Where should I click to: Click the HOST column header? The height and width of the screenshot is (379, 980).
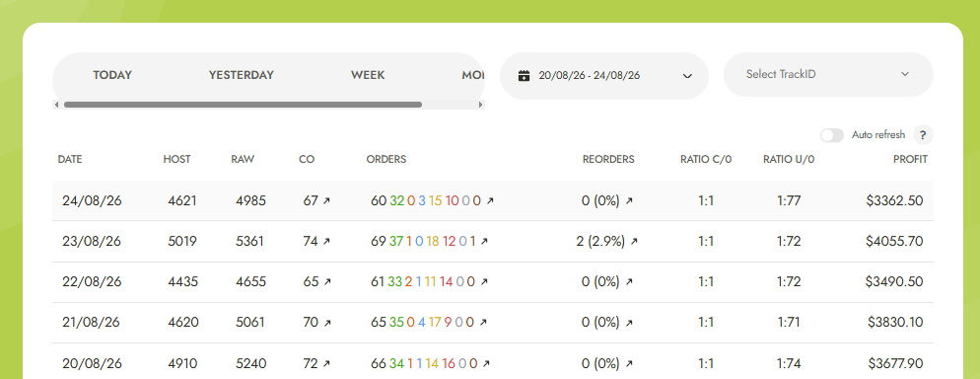(x=176, y=160)
